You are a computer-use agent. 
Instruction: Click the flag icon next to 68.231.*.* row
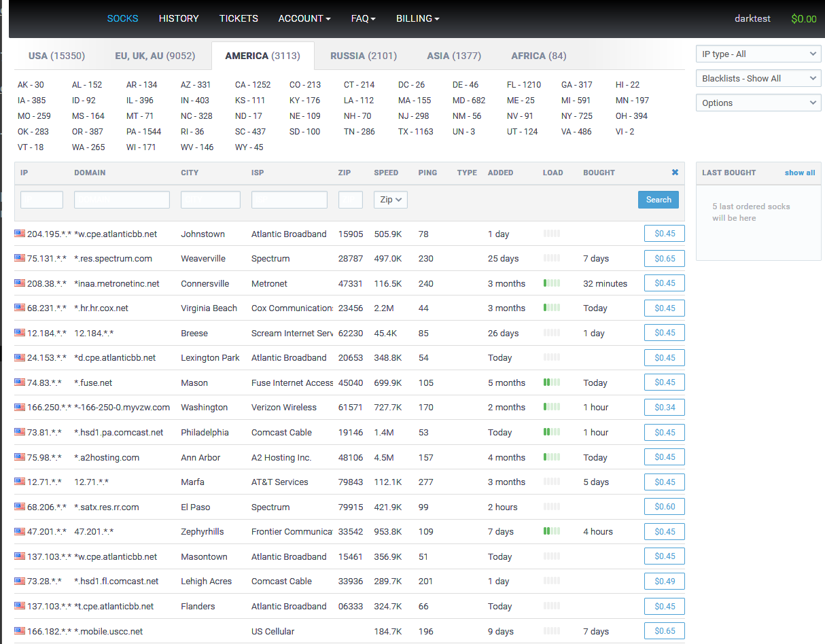(18, 307)
